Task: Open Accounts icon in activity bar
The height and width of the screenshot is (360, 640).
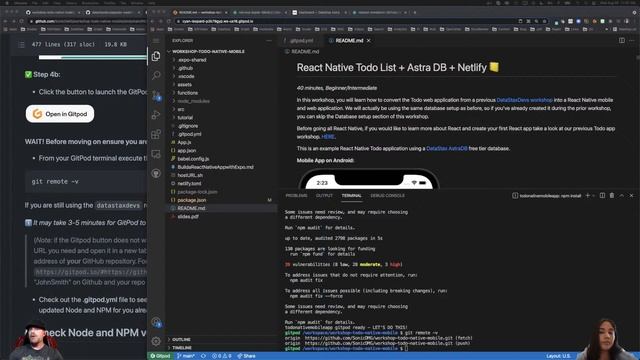Action: coord(156,322)
